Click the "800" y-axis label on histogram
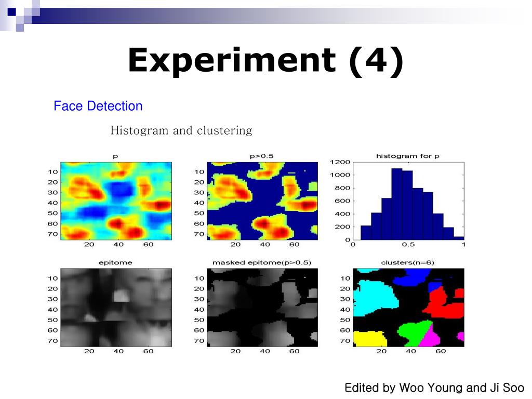Screen dimensions: 532x399 click(x=342, y=188)
